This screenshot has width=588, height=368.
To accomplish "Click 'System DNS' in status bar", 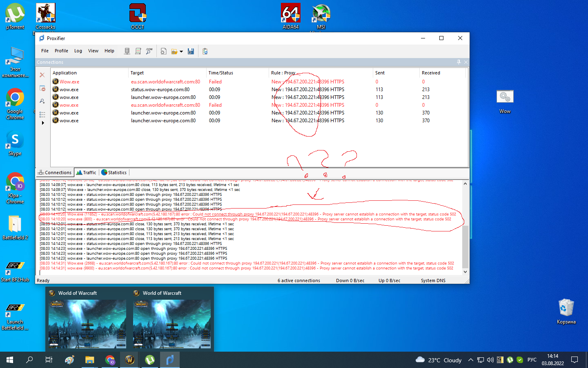I will (x=433, y=280).
